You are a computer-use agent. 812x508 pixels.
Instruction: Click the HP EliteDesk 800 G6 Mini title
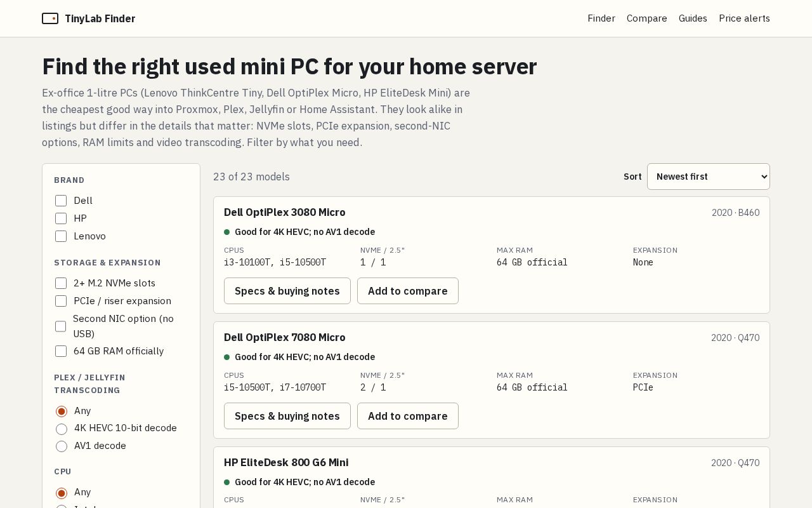[x=286, y=462]
